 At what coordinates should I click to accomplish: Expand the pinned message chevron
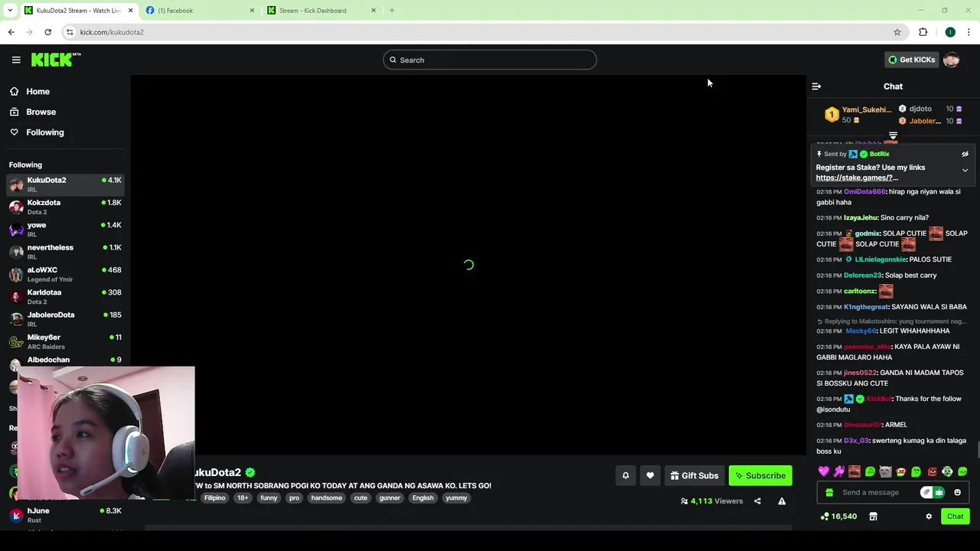[965, 171]
